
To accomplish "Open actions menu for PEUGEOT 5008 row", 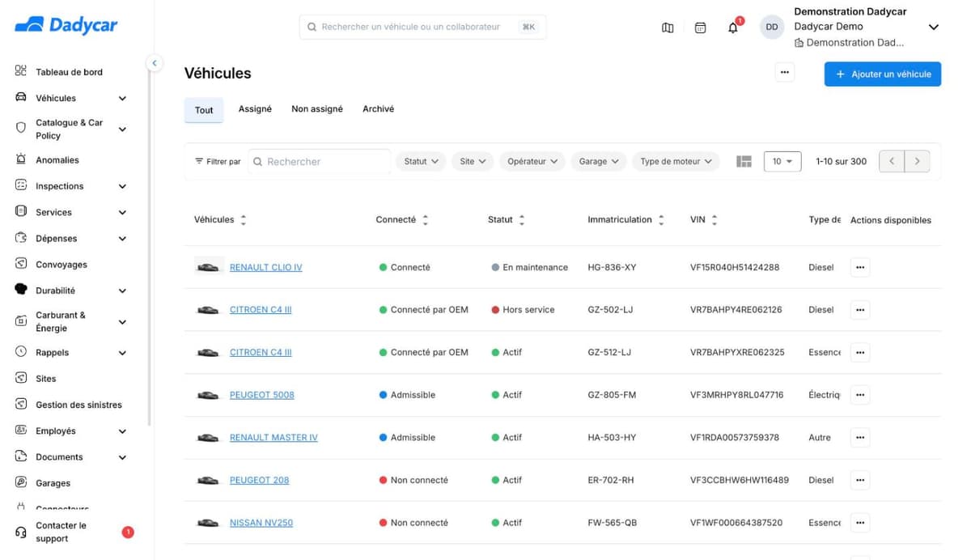I will [x=860, y=395].
